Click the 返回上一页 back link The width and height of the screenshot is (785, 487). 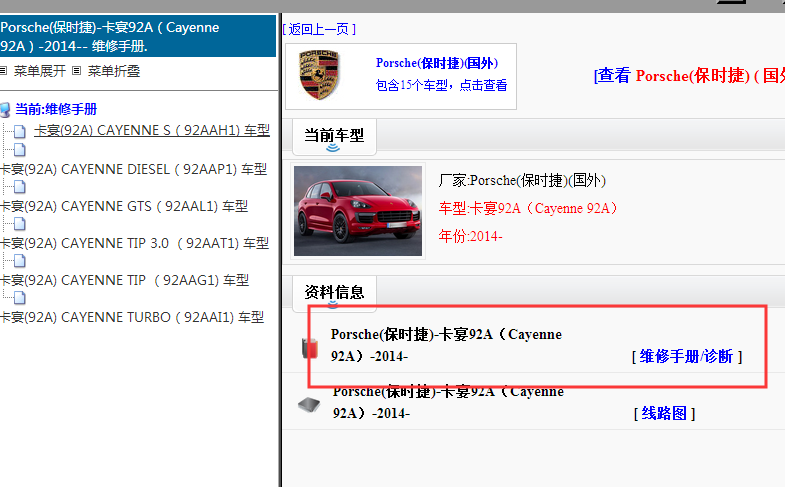point(319,30)
